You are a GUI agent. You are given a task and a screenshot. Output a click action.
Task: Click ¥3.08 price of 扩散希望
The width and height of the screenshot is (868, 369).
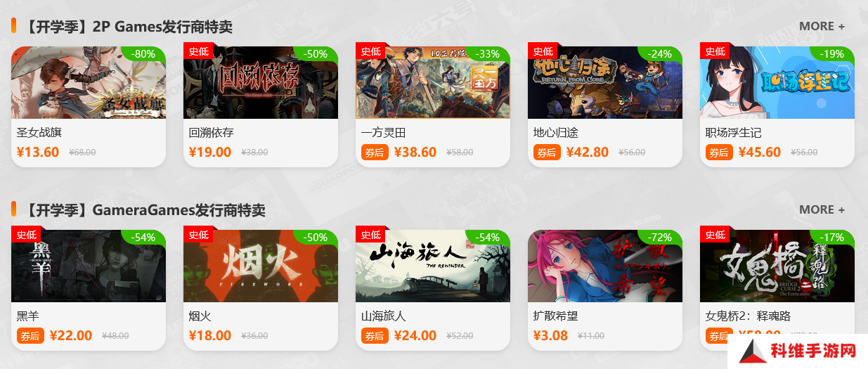[550, 335]
